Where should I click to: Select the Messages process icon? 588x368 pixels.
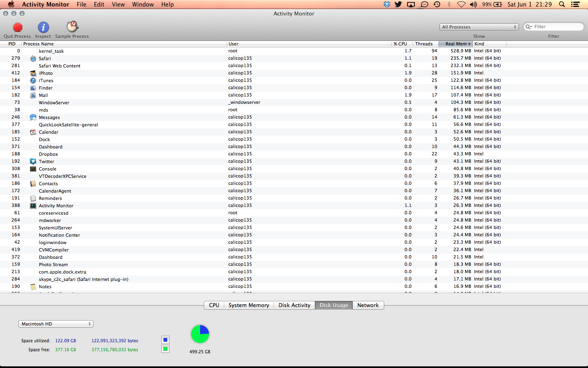(x=33, y=117)
